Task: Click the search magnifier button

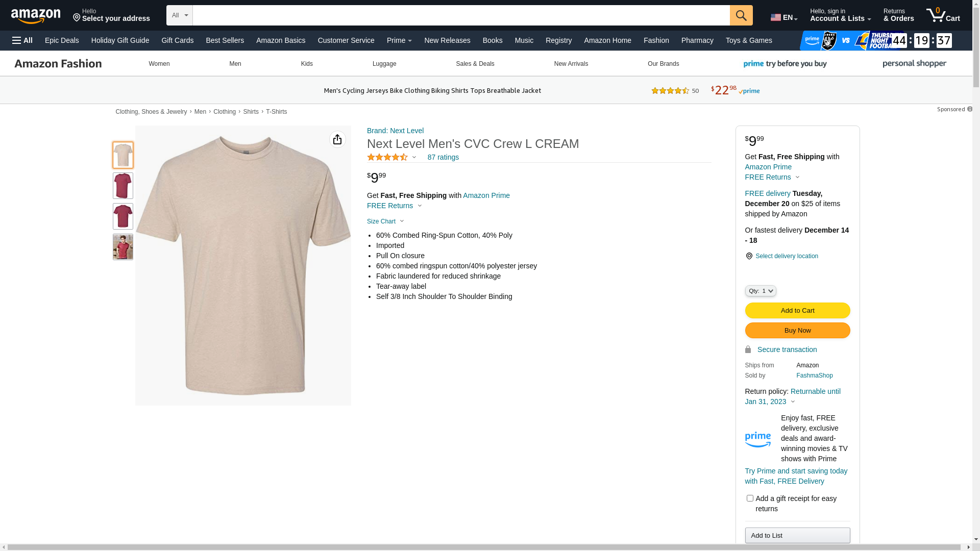Action: 741,15
